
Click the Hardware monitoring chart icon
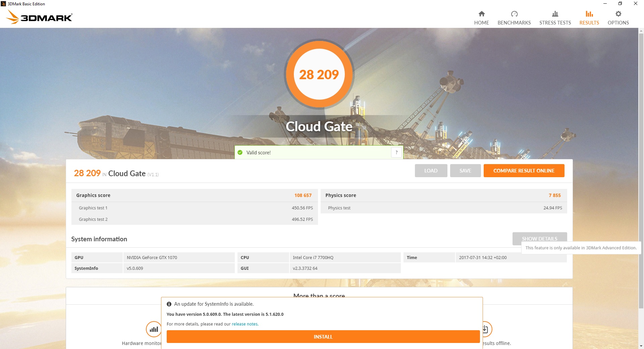click(154, 329)
